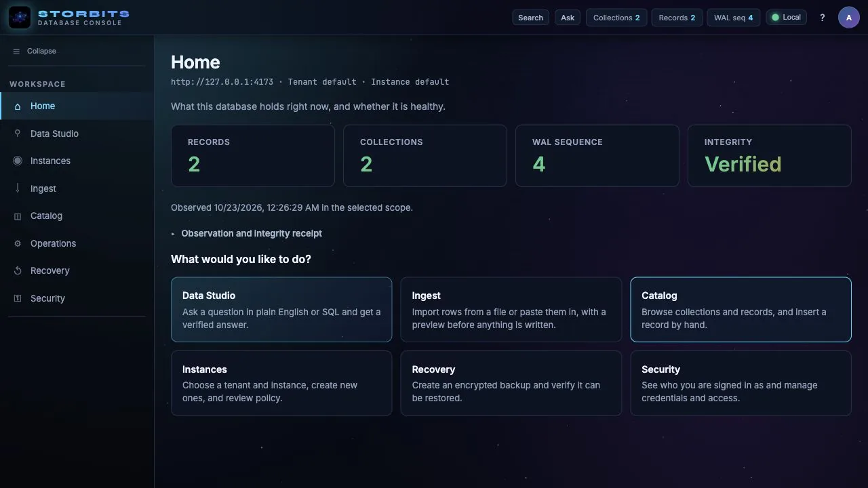The image size is (868, 488).
Task: Click the 'WORKSPACE' sidebar heading
Action: coord(37,84)
